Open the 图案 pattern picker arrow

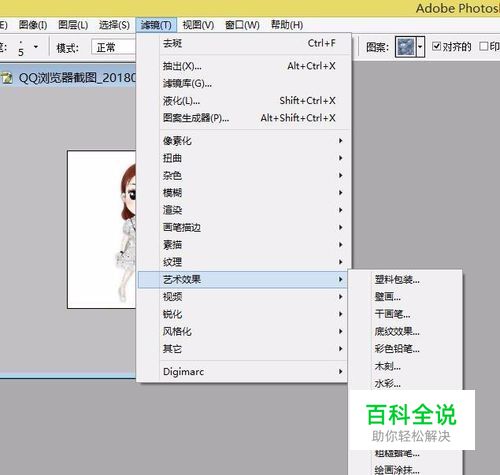point(420,47)
